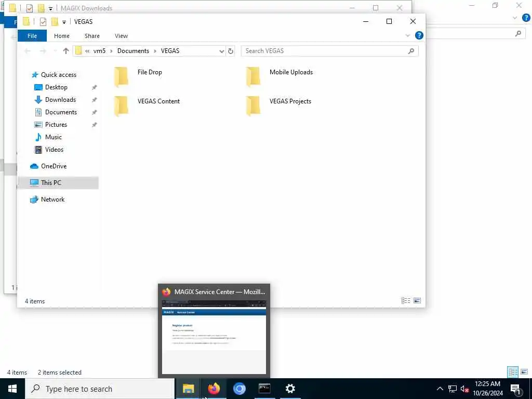This screenshot has width=532, height=399.
Task: Click the MAGIX Downloads window title bar
Action: [207, 7]
